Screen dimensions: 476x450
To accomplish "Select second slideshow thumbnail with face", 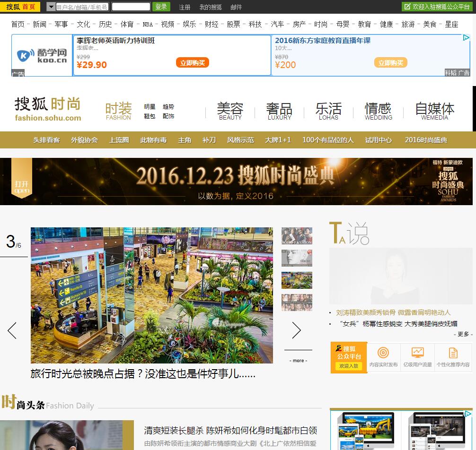I will 297,258.
